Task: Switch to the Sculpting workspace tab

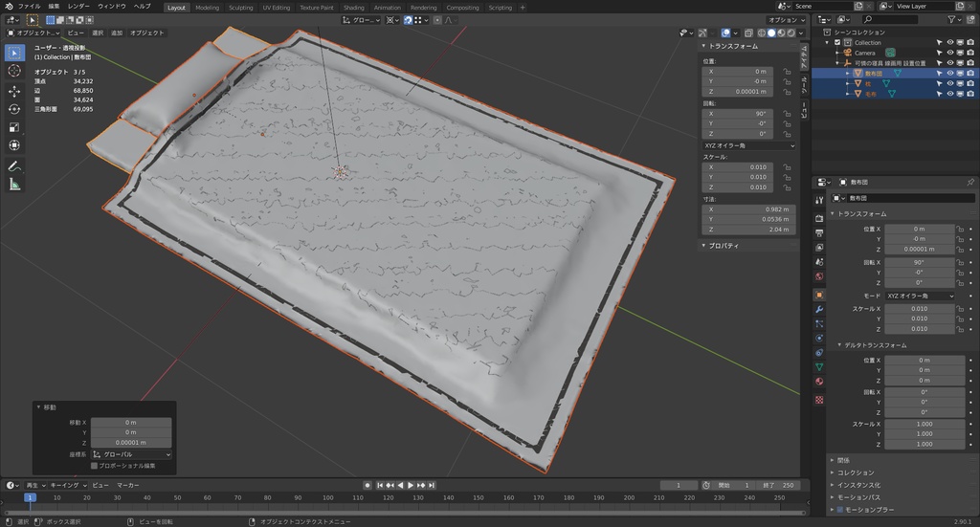Action: 240,7
